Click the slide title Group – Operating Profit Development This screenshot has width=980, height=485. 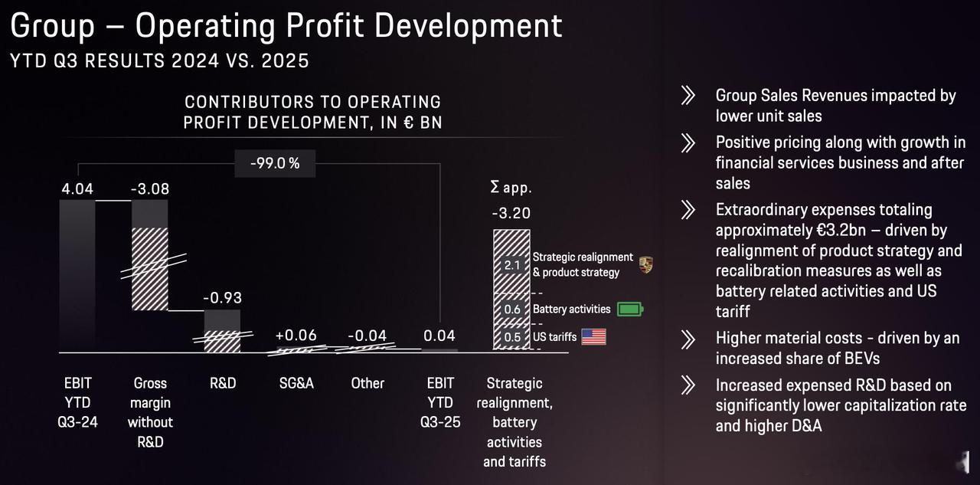pyautogui.click(x=286, y=26)
